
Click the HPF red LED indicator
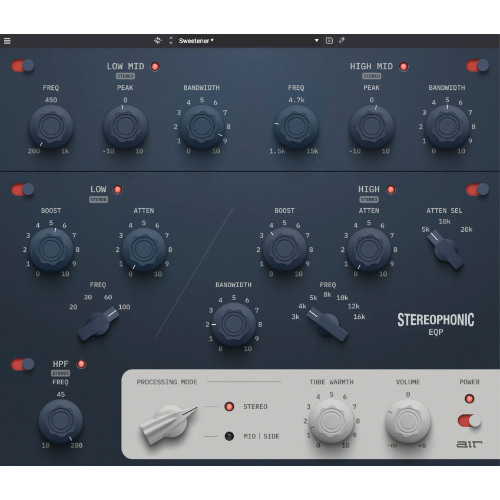[81, 364]
